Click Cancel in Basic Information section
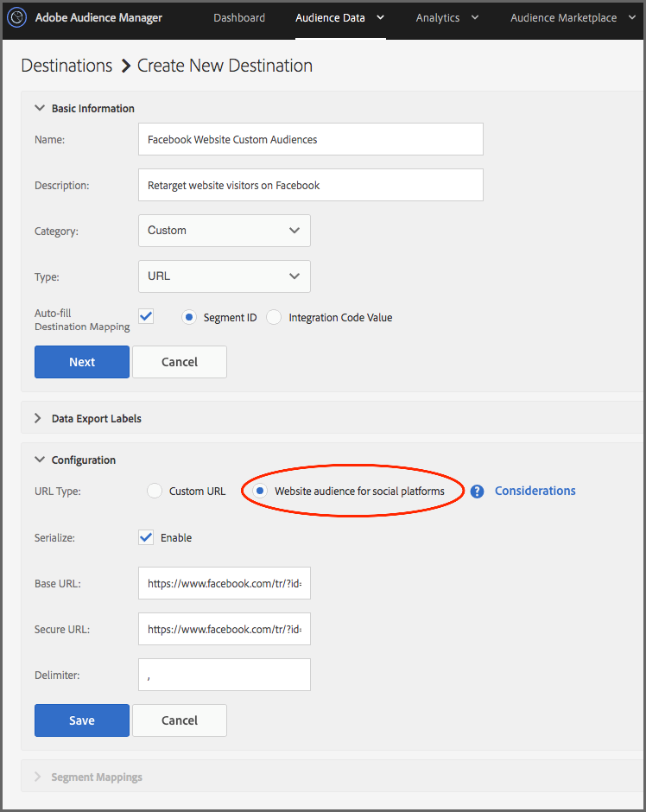The image size is (646, 812). coord(180,362)
